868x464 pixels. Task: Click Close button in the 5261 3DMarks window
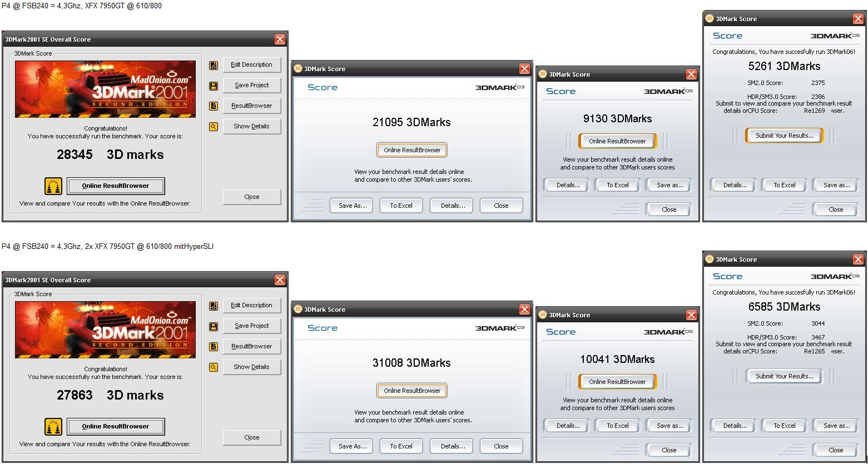click(x=836, y=209)
